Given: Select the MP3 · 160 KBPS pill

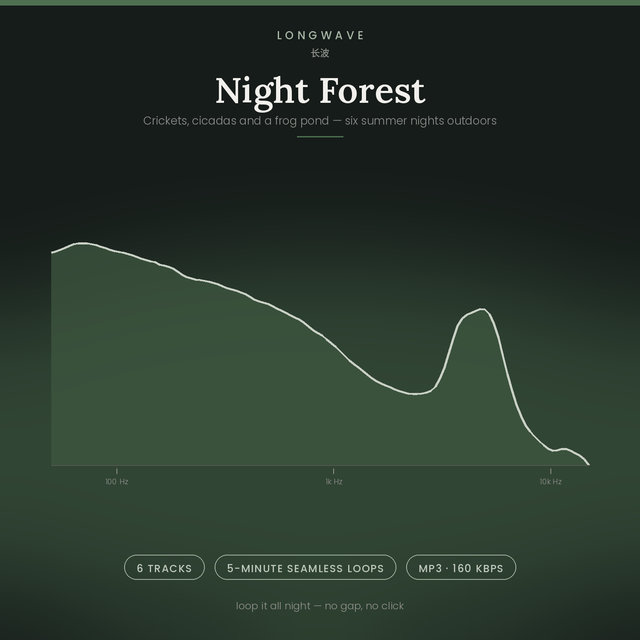Looking at the screenshot, I should [x=461, y=567].
